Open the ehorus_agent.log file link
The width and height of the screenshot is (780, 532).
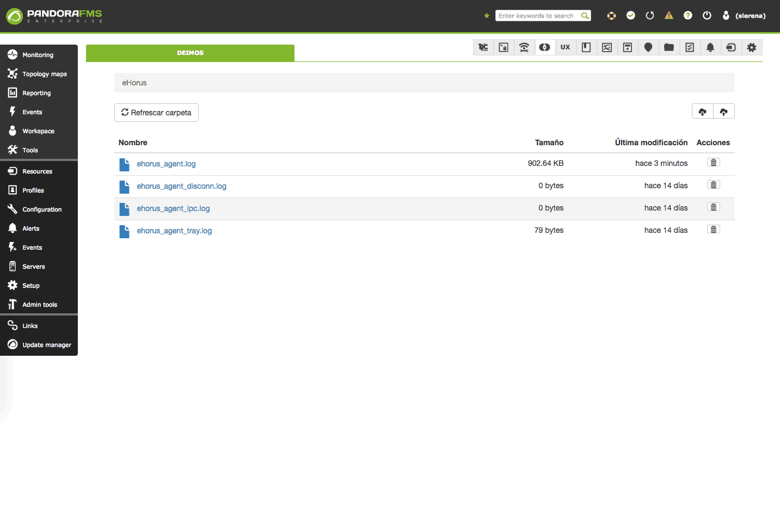(x=166, y=164)
